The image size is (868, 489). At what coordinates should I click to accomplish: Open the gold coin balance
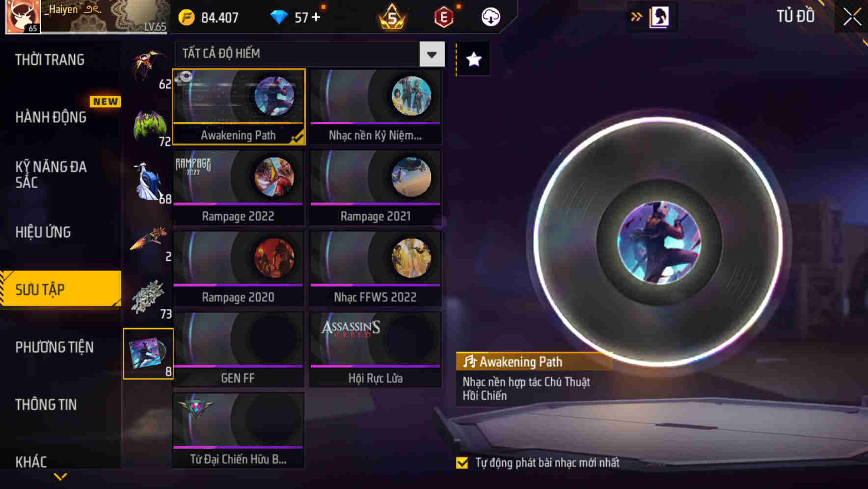pyautogui.click(x=208, y=18)
